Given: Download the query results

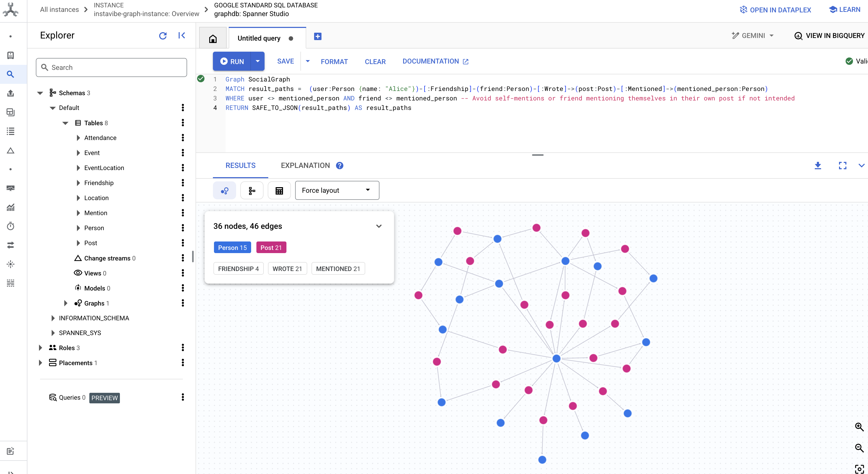Looking at the screenshot, I should tap(818, 166).
